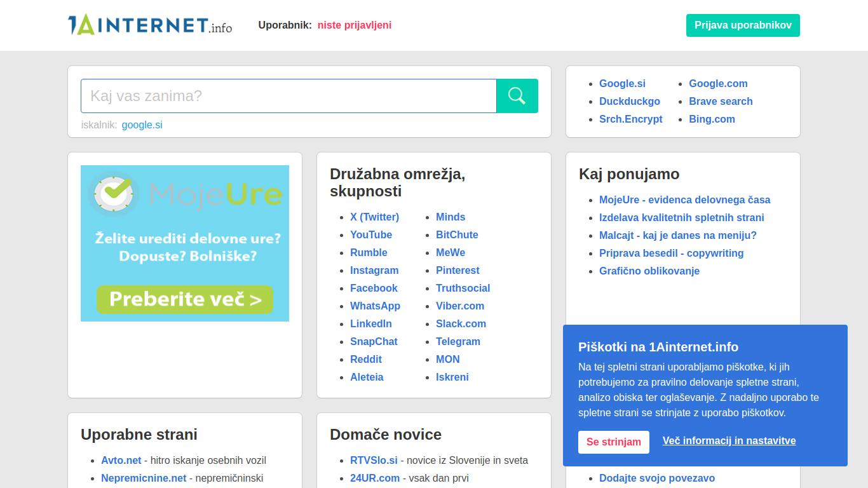The width and height of the screenshot is (868, 488).
Task: Open the YouTube link
Action: [371, 235]
